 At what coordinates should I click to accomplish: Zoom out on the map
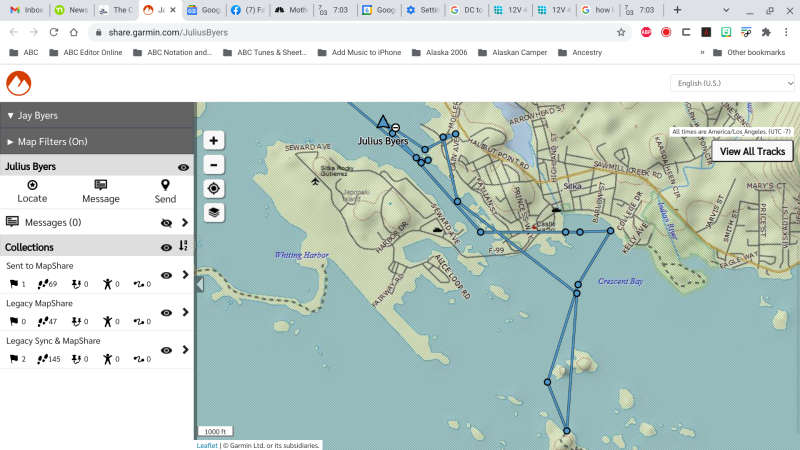click(214, 164)
